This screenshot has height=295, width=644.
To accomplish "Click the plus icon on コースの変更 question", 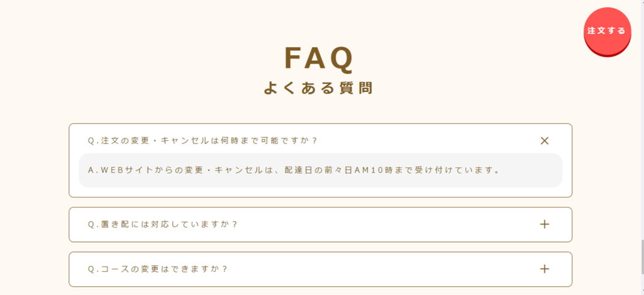I will (x=545, y=269).
